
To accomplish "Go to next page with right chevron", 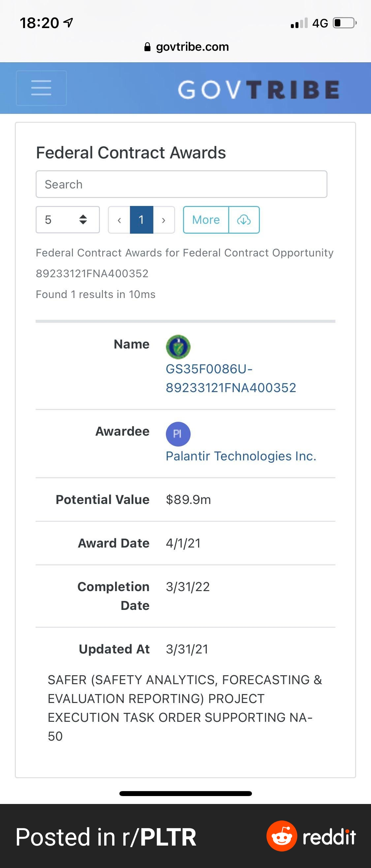I will (x=164, y=220).
